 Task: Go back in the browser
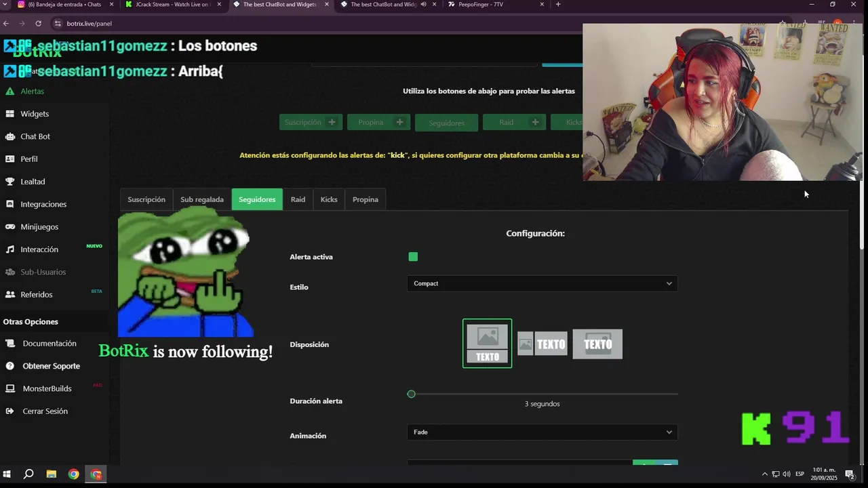6,23
